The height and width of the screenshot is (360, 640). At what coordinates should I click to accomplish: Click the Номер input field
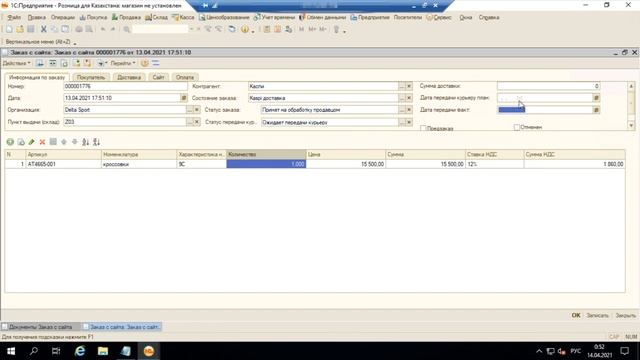125,87
